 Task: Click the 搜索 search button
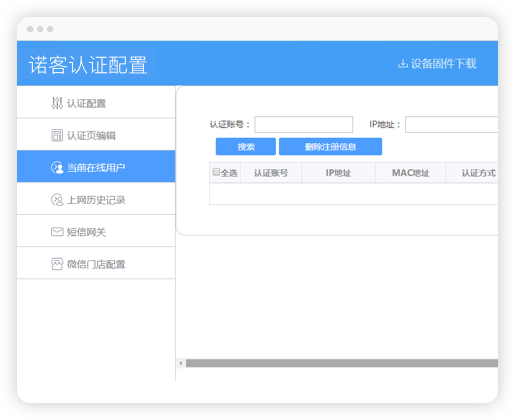(246, 147)
